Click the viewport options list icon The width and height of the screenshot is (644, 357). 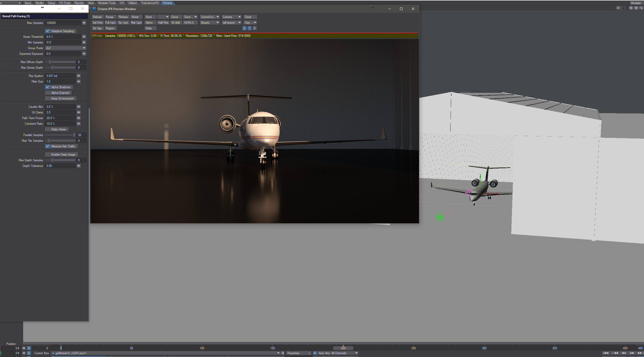tap(618, 8)
